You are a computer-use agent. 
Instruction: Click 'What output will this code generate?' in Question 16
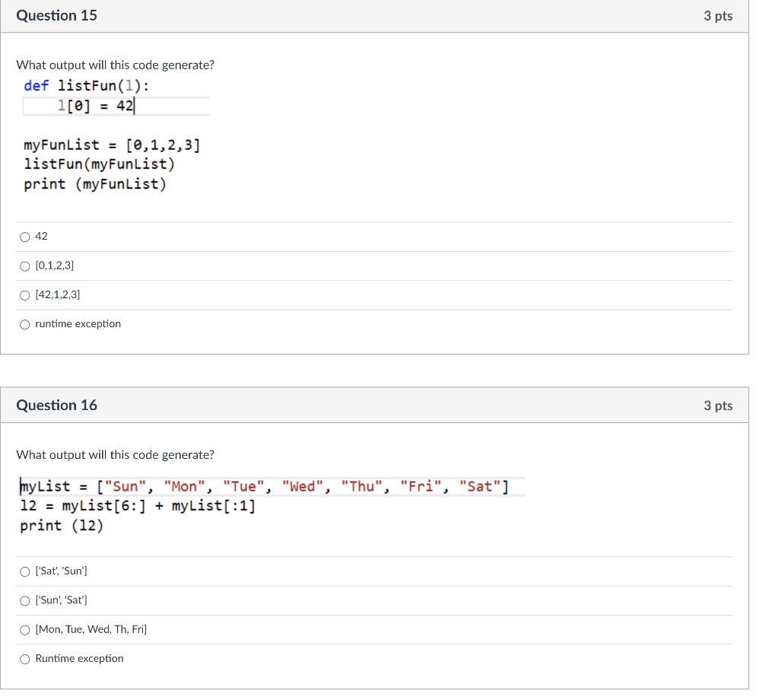pyautogui.click(x=115, y=454)
